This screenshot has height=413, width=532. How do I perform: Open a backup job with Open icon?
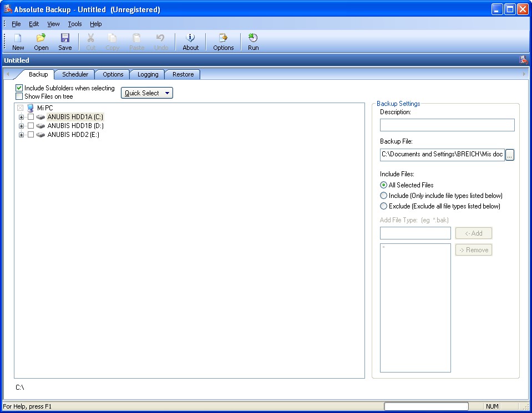(x=41, y=38)
